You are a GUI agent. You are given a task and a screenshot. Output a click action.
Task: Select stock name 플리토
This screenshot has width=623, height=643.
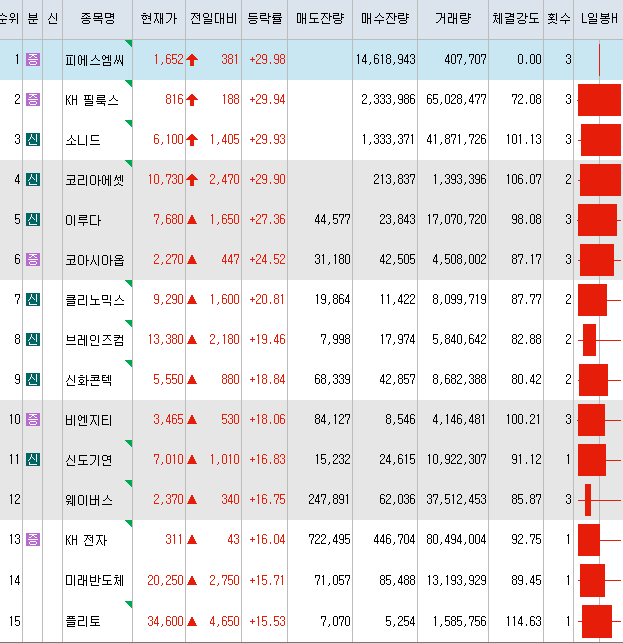pyautogui.click(x=82, y=621)
